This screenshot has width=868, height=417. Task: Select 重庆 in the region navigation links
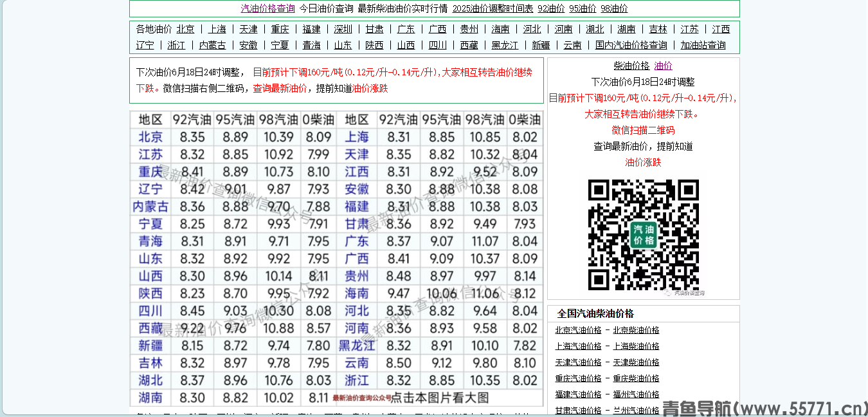(x=280, y=29)
